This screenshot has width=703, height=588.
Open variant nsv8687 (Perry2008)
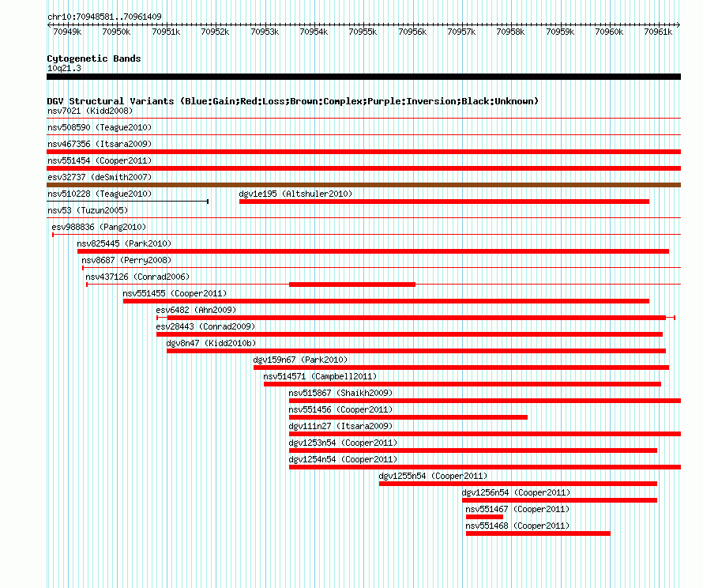(x=126, y=260)
